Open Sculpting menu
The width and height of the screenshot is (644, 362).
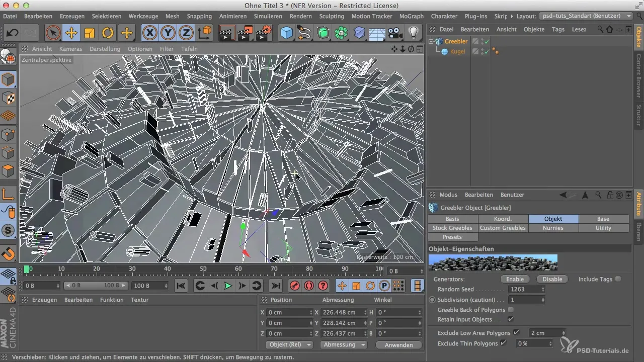coord(332,16)
